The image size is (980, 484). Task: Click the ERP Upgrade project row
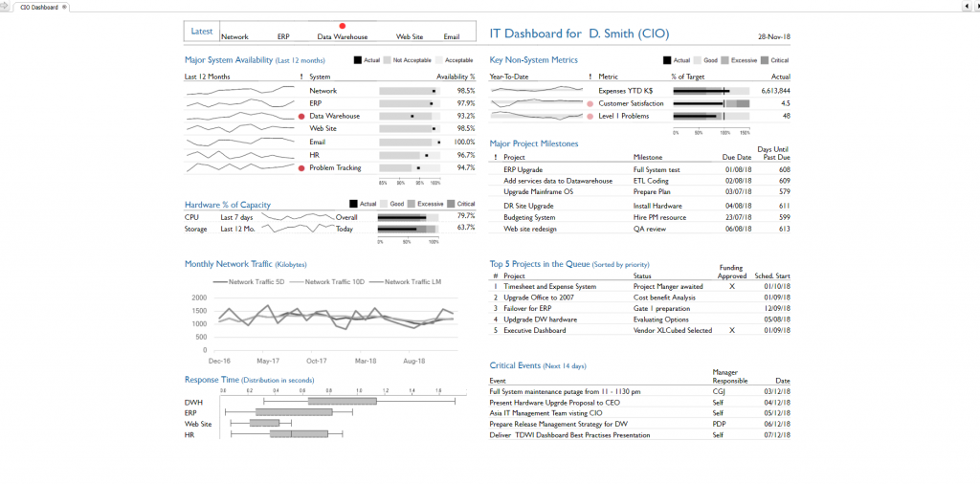point(523,169)
